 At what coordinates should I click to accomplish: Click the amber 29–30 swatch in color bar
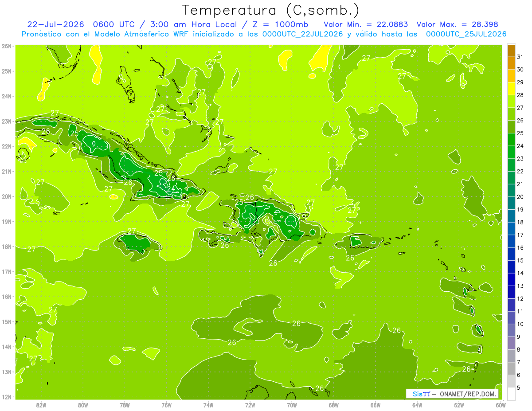click(511, 76)
